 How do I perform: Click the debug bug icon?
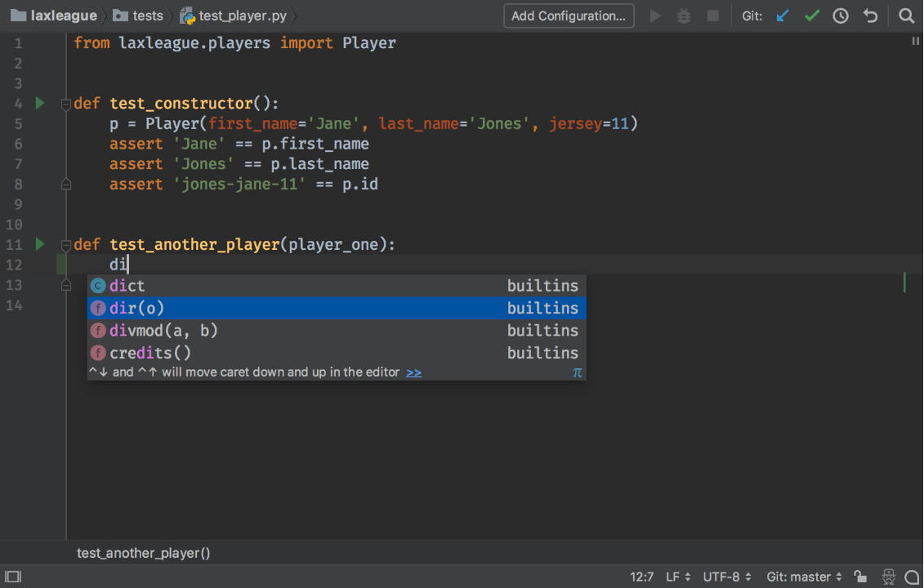pos(684,16)
